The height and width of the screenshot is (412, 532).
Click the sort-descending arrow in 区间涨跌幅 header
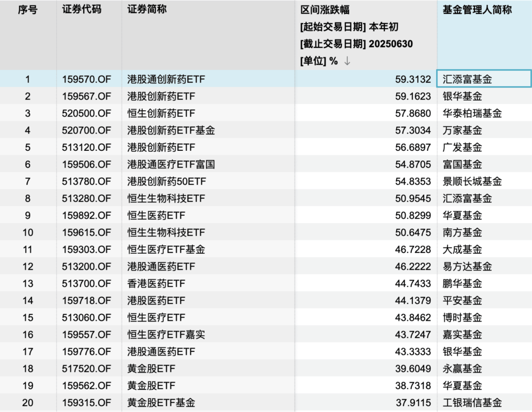pyautogui.click(x=347, y=61)
